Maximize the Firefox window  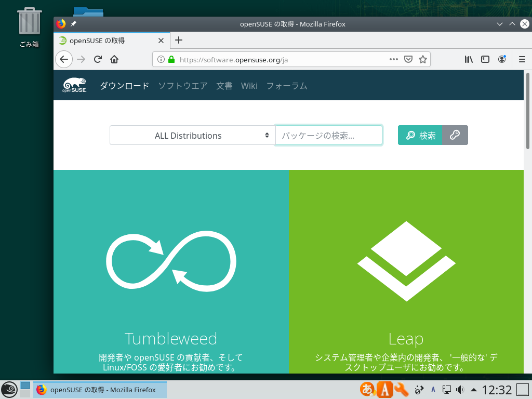click(x=512, y=24)
